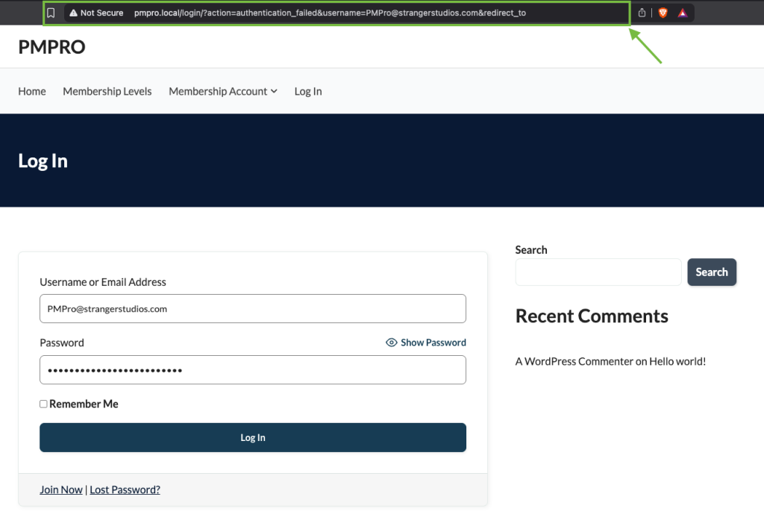Tick Remember Me before logging in
The image size is (764, 532).
[x=43, y=403]
